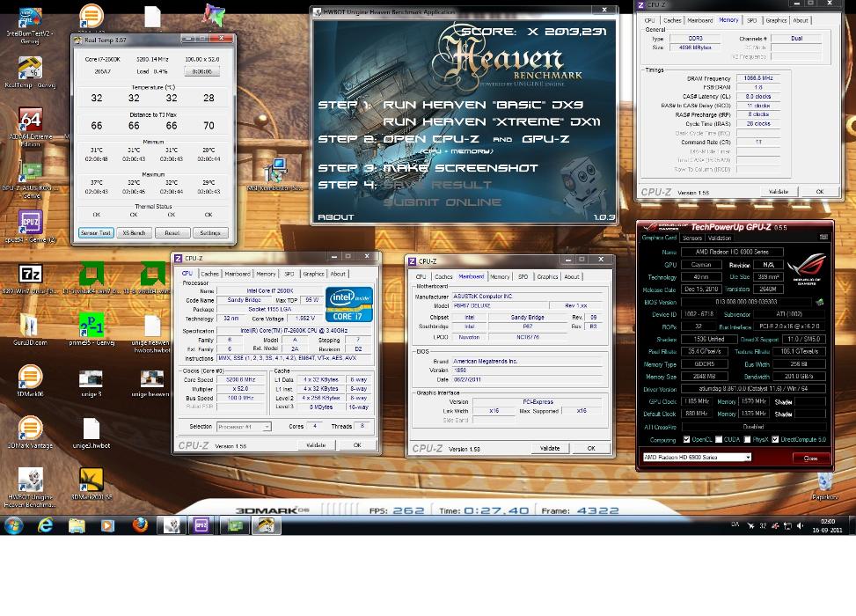Launch prime95 desktop shortcut
Image resolution: width=856 pixels, height=616 pixels.
click(91, 329)
